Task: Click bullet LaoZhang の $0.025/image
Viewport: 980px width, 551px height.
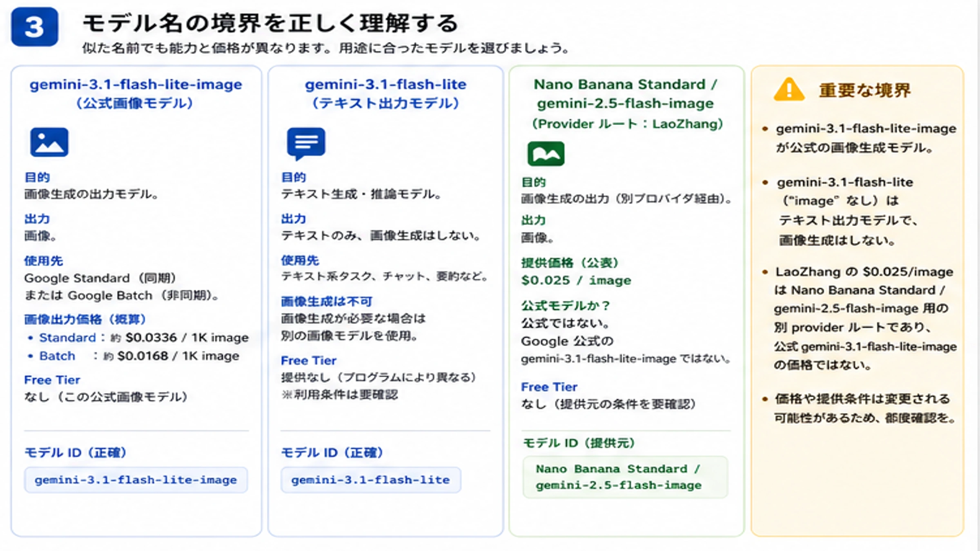Action: (864, 272)
